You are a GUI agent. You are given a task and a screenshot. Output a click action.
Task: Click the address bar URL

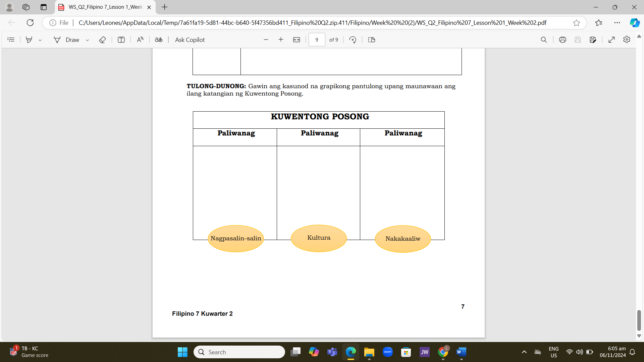click(x=312, y=22)
